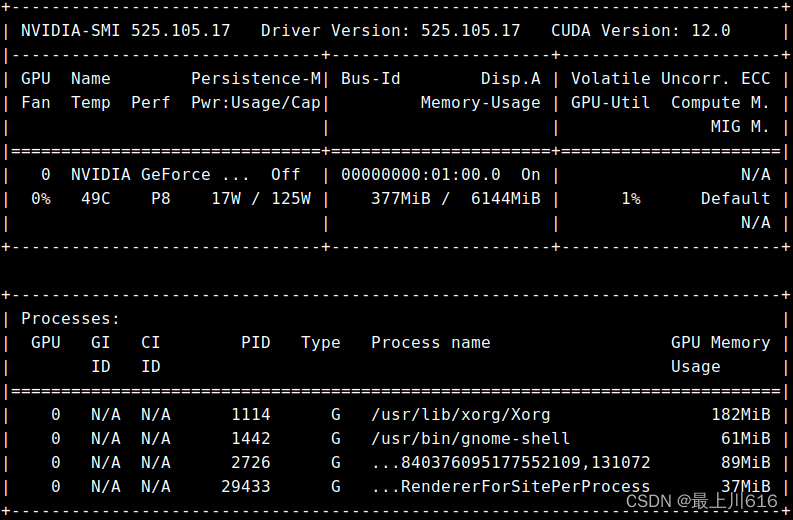793x520 pixels.
Task: Select the PID 1114 entry
Action: point(251,415)
